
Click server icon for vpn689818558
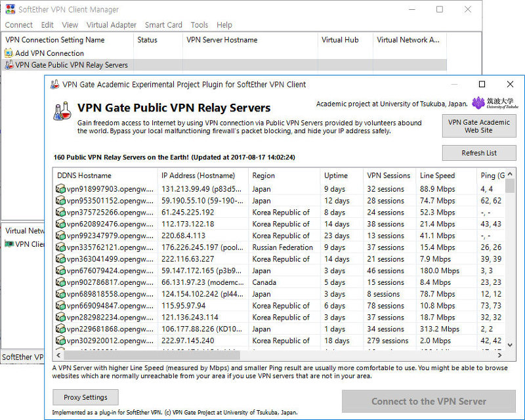(60, 294)
